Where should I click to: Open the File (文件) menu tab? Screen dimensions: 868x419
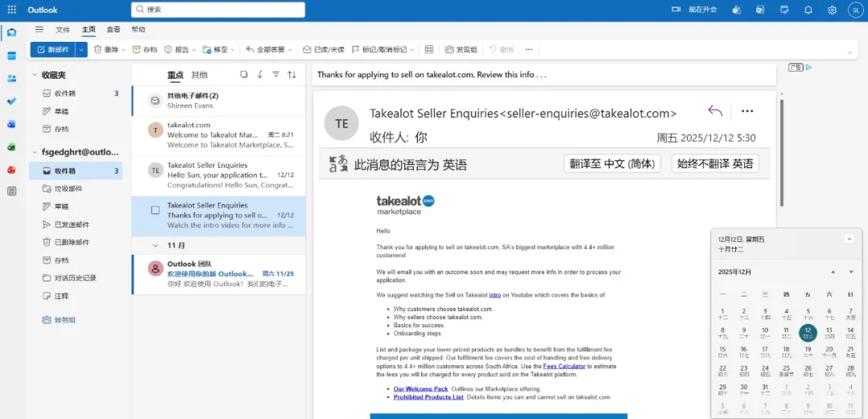click(x=63, y=30)
